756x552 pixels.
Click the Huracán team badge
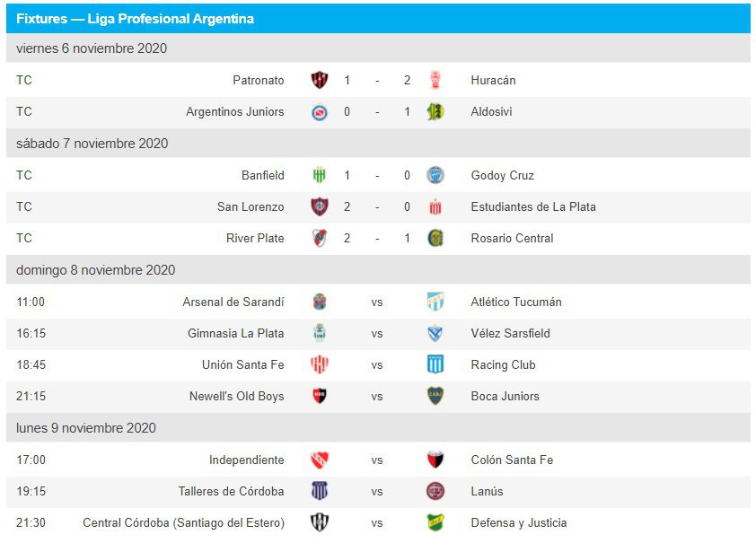(435, 81)
